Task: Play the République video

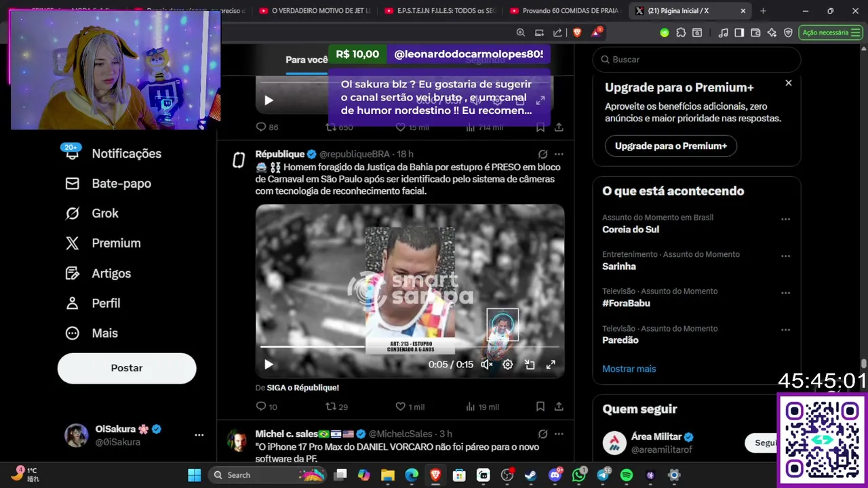Action: click(269, 365)
